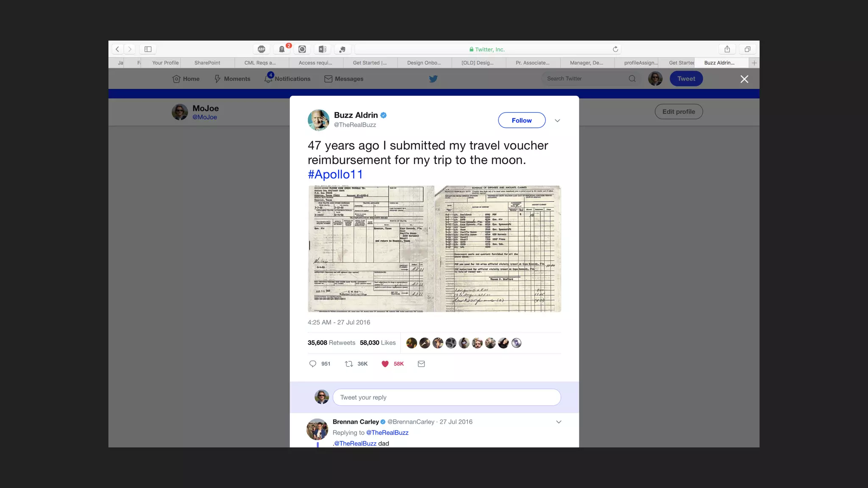Follow Buzz Aldrin with the Follow button
Viewport: 868px width, 488px height.
[521, 120]
